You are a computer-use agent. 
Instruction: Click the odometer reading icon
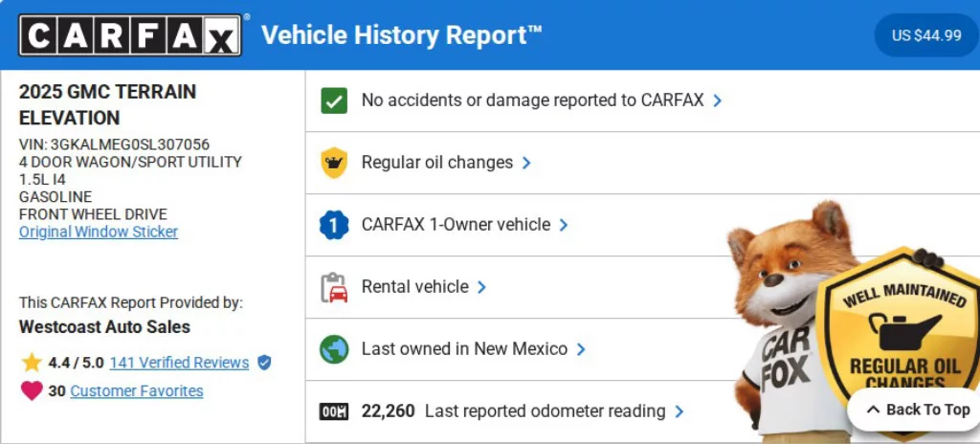coord(334,411)
